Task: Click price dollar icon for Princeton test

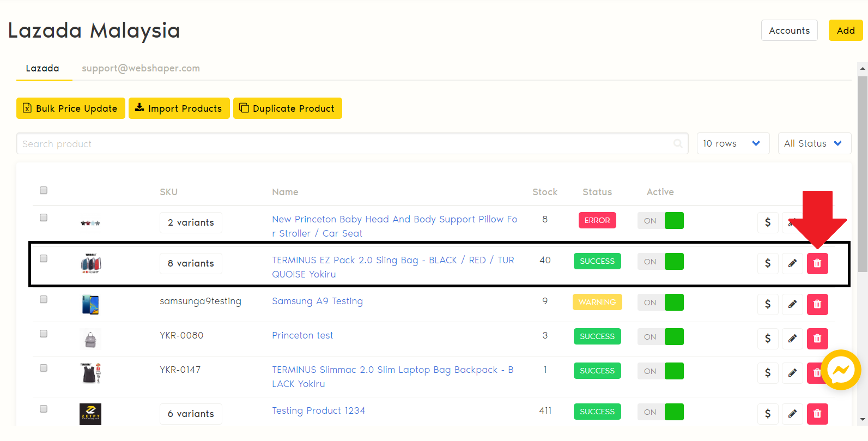Action: pos(768,339)
